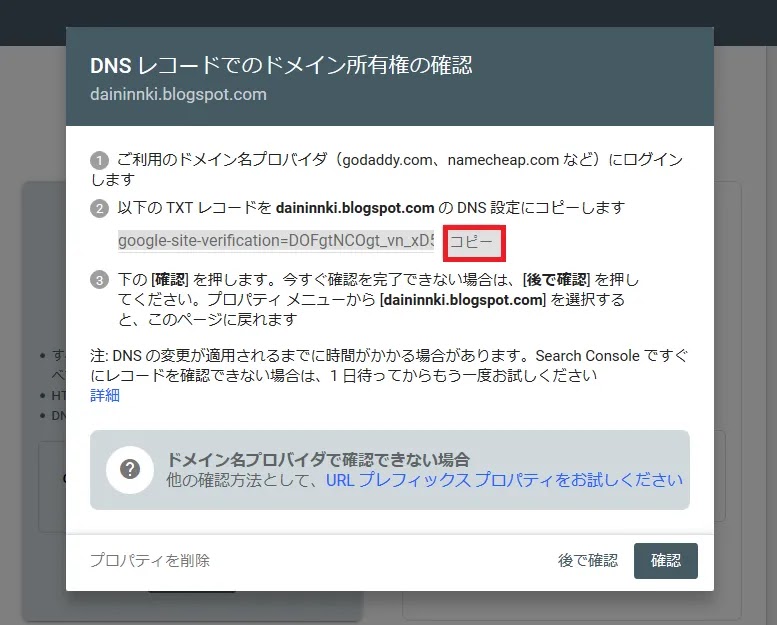Click the bold [後で確認] text in step 3

coord(556,280)
